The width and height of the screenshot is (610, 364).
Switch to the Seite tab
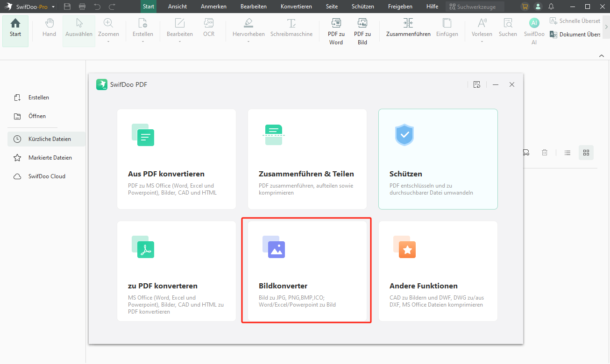[332, 7]
